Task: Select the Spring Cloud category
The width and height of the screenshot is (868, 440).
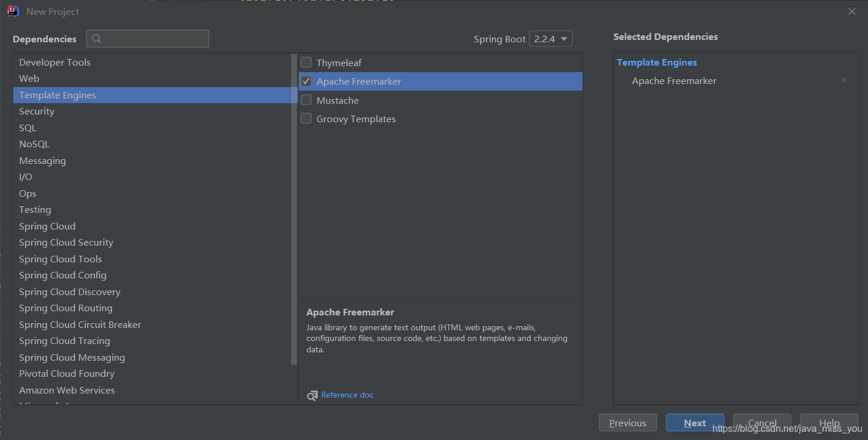Action: [x=151, y=226]
